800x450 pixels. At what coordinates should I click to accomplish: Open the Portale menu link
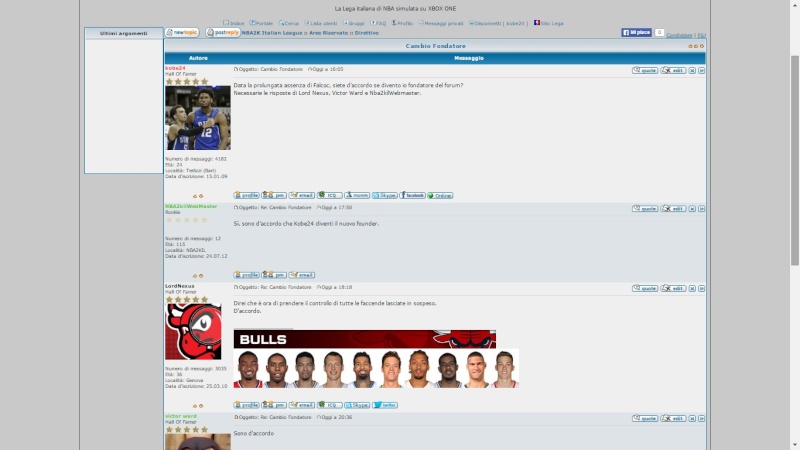tap(261, 23)
